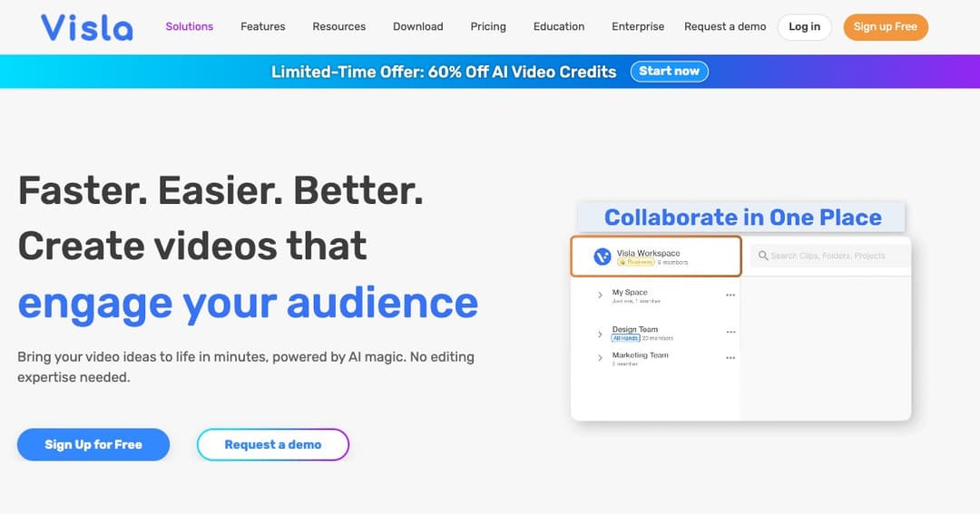The width and height of the screenshot is (980, 514).
Task: Click the orange Sign up Free button
Action: pyautogui.click(x=886, y=27)
